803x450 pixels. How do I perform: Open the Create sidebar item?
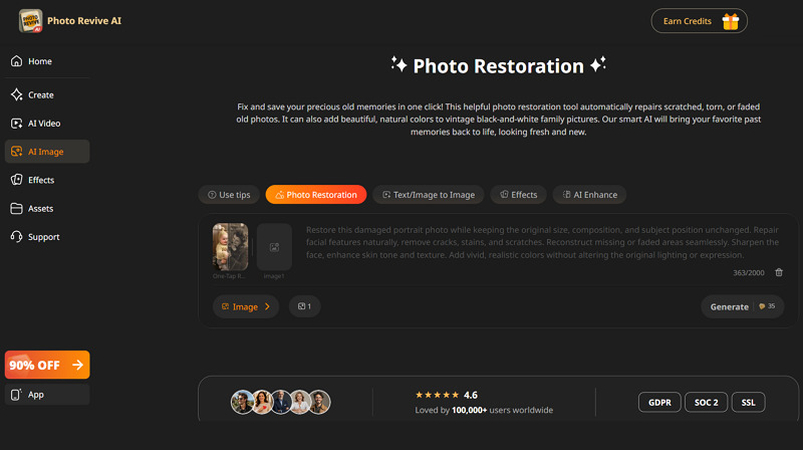[47, 95]
